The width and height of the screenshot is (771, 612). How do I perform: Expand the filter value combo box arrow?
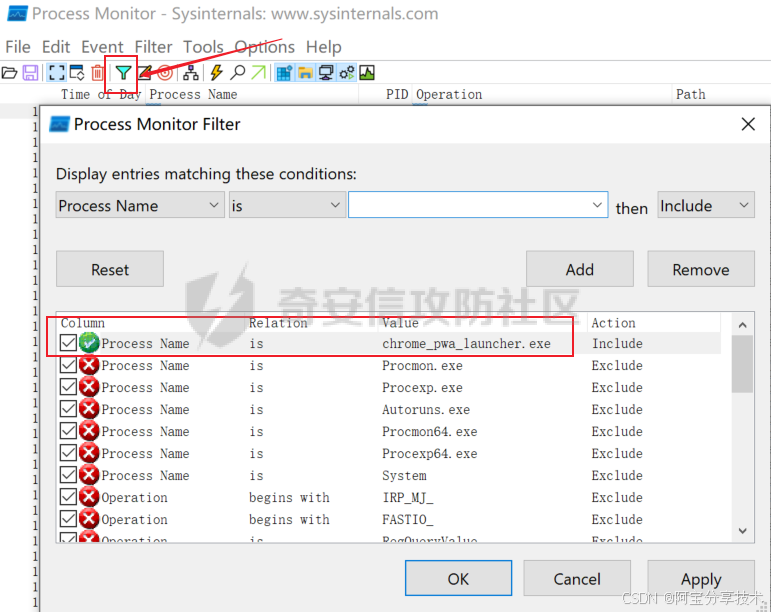597,205
